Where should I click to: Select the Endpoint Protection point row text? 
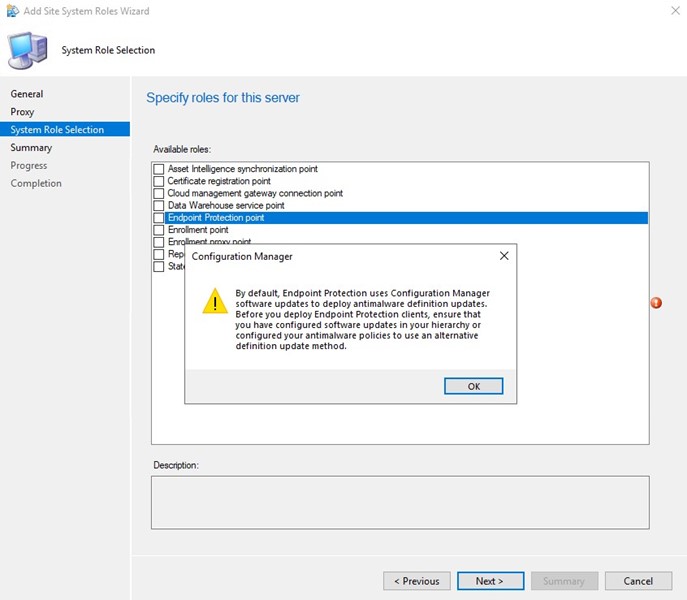tap(216, 218)
